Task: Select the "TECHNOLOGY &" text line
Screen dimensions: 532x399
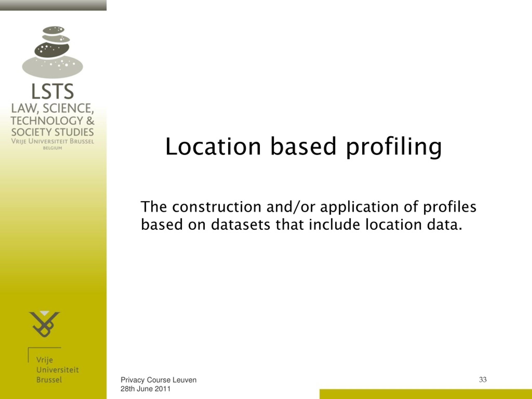Action: pos(52,121)
